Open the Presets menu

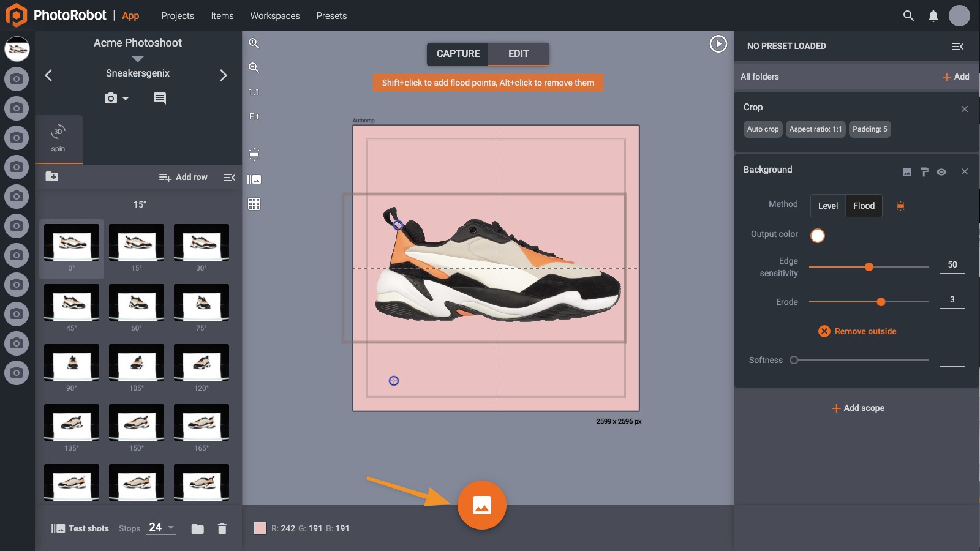pos(331,16)
